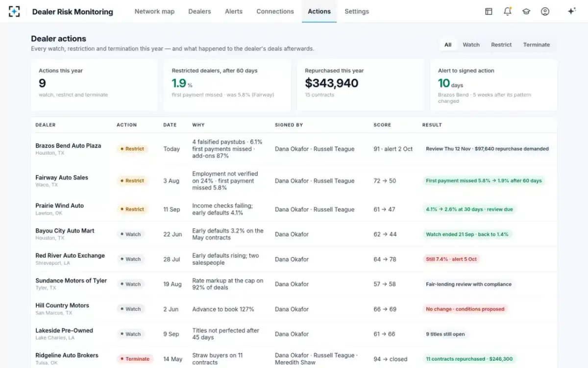The image size is (588, 368).
Task: Click the 'Restricted dealers, after 60 days' card
Action: 227,85
